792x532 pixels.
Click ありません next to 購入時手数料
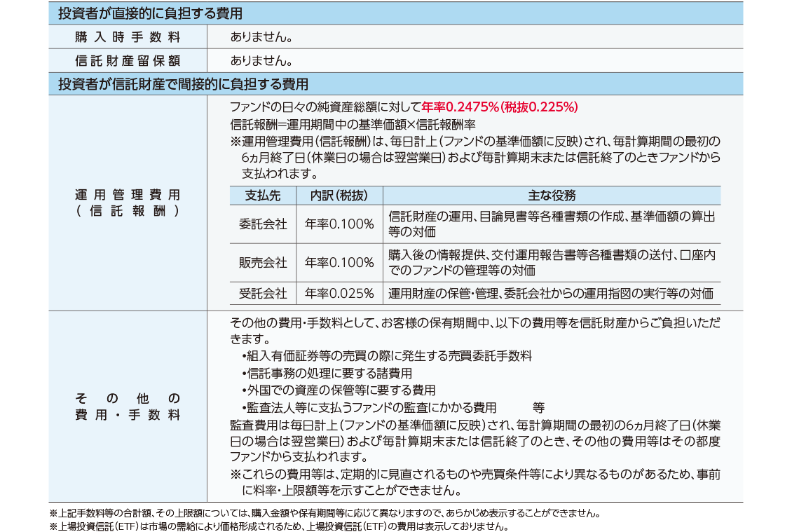coord(261,37)
